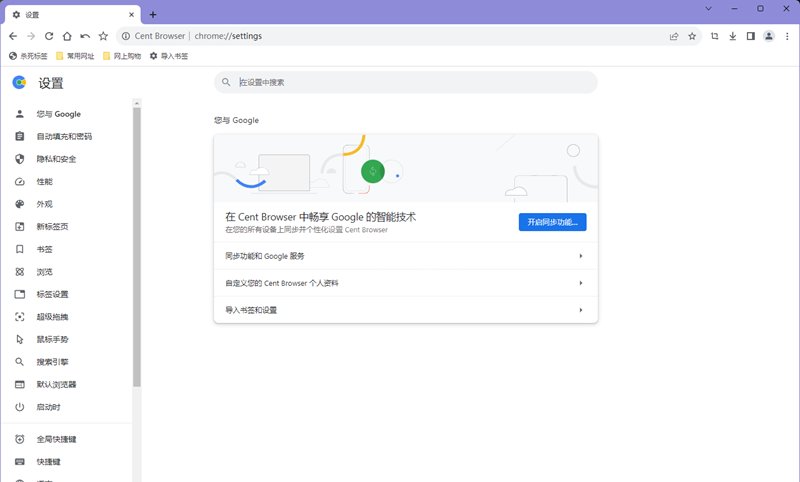Open the 默认浏览器 sidebar entry
The image size is (800, 482).
(x=66, y=385)
